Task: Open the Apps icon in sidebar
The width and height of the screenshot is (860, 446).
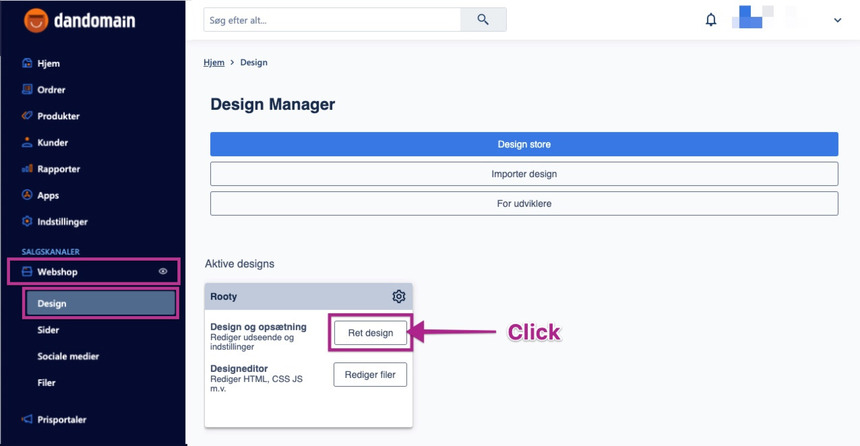Action: pyautogui.click(x=27, y=195)
